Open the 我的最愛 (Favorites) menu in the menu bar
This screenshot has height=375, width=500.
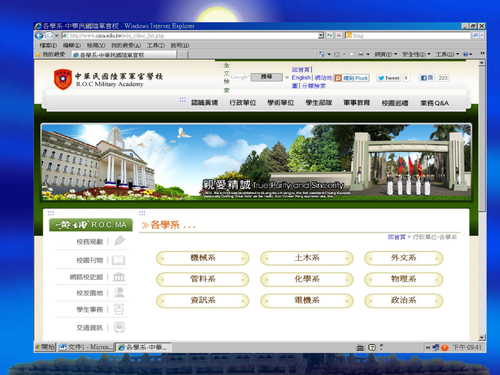[126, 45]
